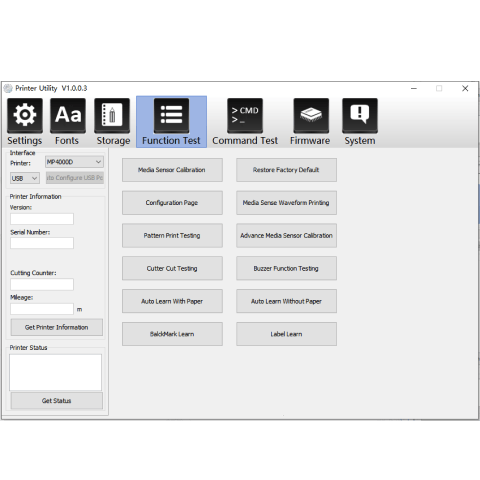Viewport: 480px width, 480px height.
Task: Click in the Mileage text box
Action: coord(42,309)
